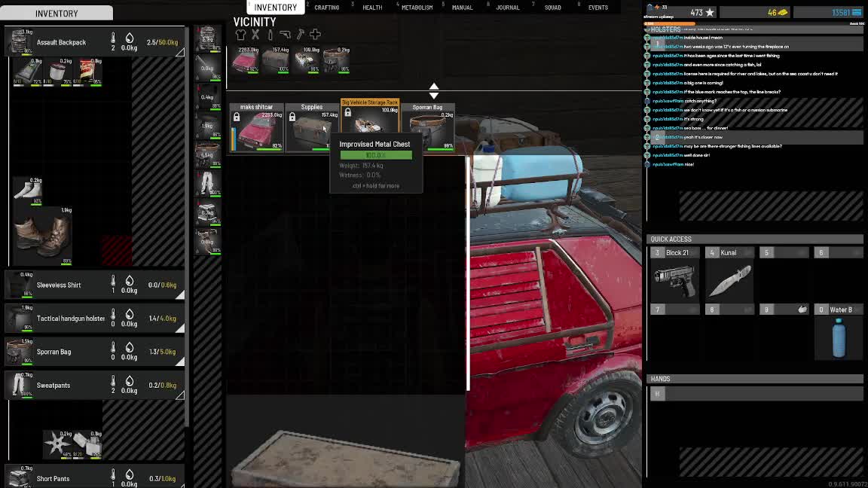This screenshot has height=488, width=868.
Task: Open the Sporran Bag vicinity container
Action: (428, 128)
